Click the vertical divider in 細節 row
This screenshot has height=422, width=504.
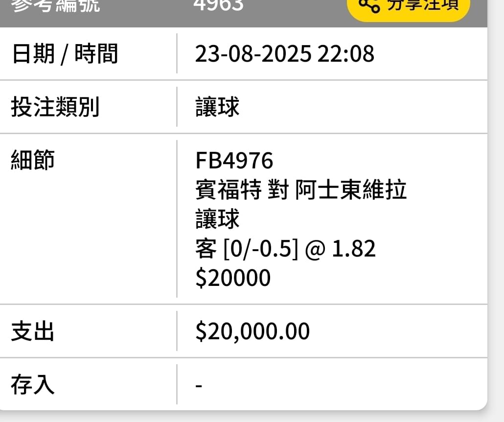pos(177,219)
